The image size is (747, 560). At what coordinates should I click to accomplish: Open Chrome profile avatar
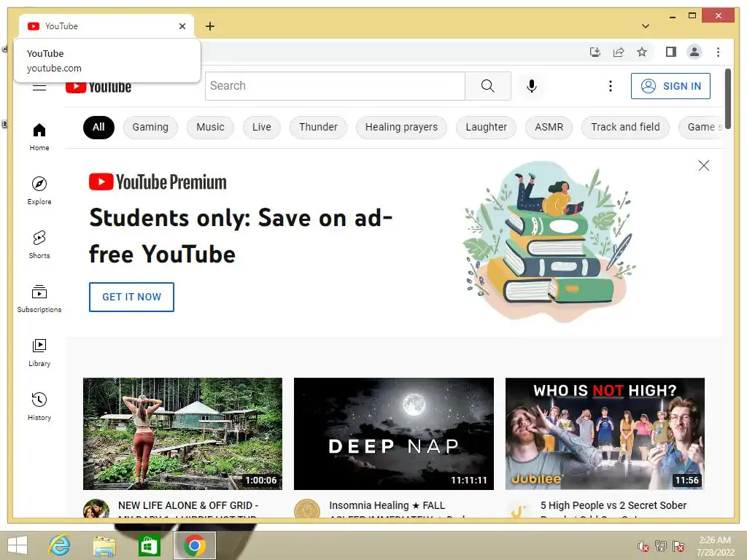[694, 52]
